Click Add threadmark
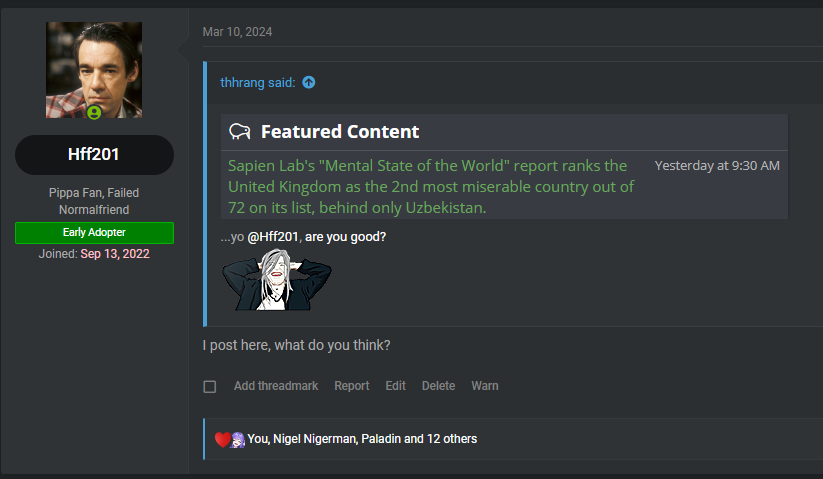This screenshot has width=823, height=479. pyautogui.click(x=276, y=386)
